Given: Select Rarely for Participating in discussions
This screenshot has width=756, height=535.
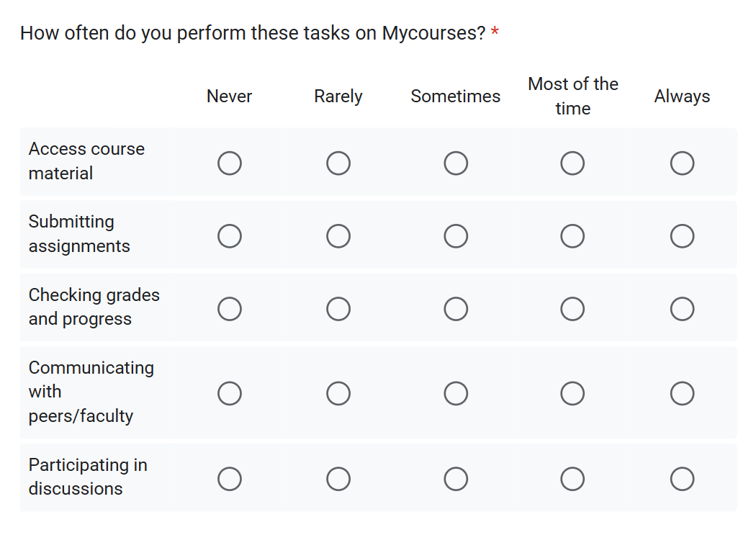Looking at the screenshot, I should 338,478.
